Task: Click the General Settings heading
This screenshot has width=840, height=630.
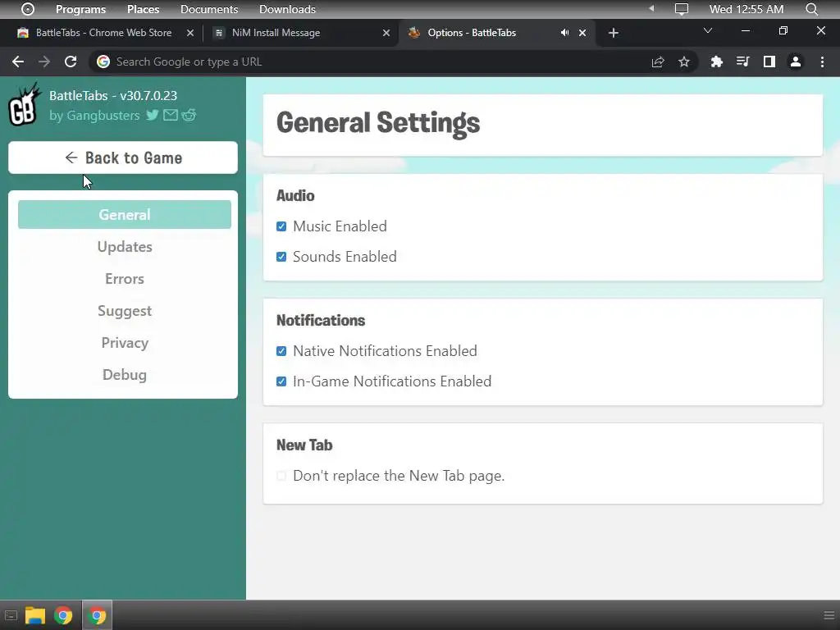Action: (x=378, y=123)
